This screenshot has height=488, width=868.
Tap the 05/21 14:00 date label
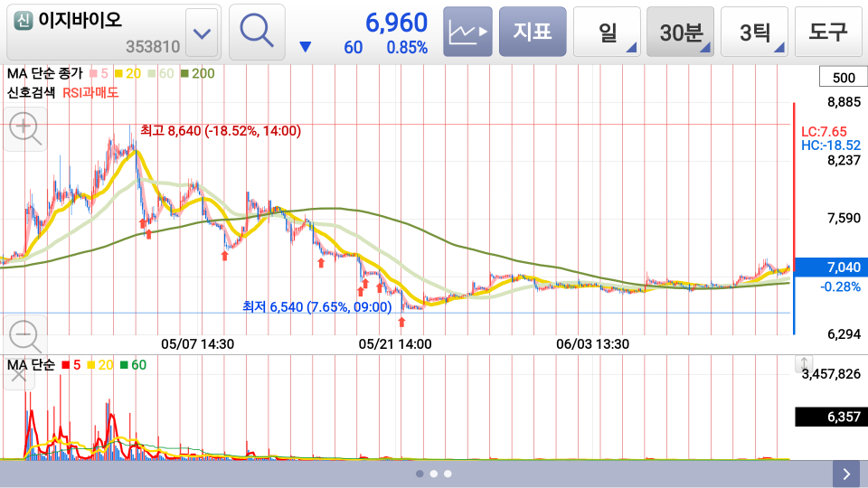395,344
